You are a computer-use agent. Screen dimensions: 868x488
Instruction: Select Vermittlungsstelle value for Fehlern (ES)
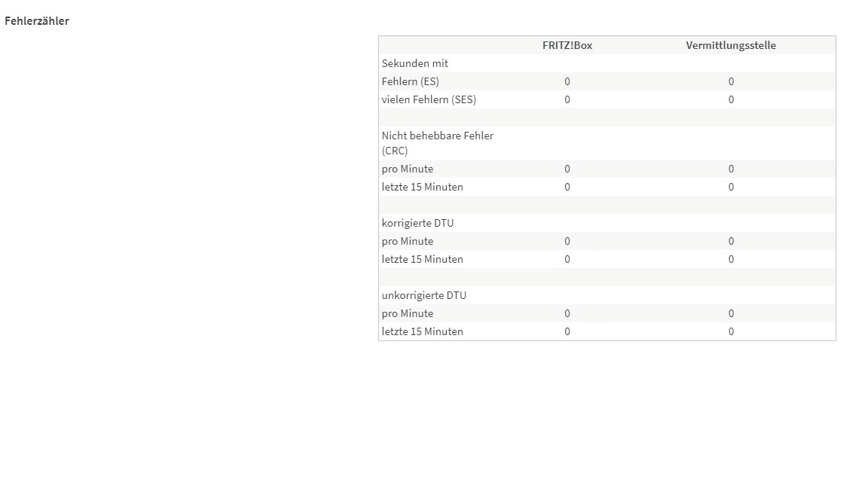(731, 81)
